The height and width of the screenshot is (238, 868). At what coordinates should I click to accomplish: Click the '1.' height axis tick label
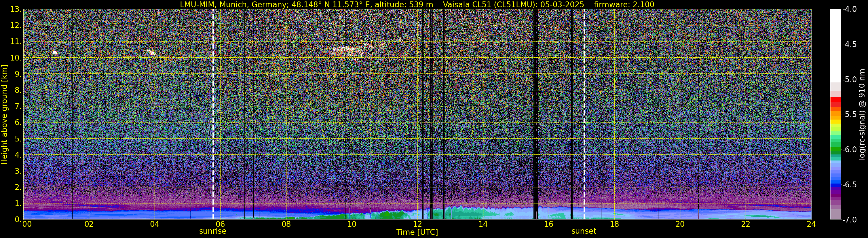pos(18,203)
